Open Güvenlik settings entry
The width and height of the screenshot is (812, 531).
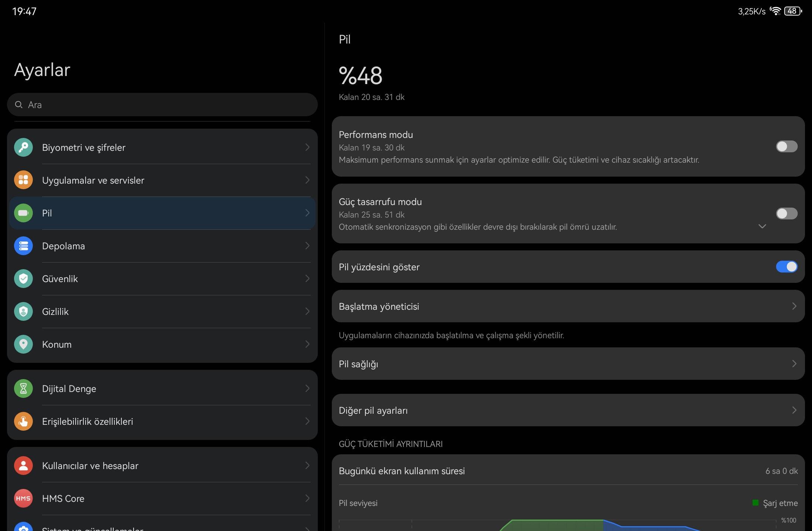[162, 279]
